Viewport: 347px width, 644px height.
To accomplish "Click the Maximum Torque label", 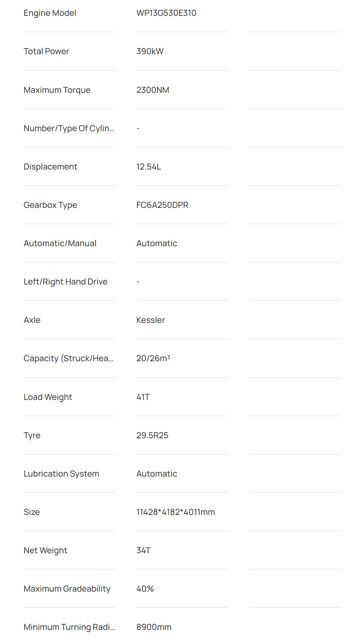I will (57, 90).
